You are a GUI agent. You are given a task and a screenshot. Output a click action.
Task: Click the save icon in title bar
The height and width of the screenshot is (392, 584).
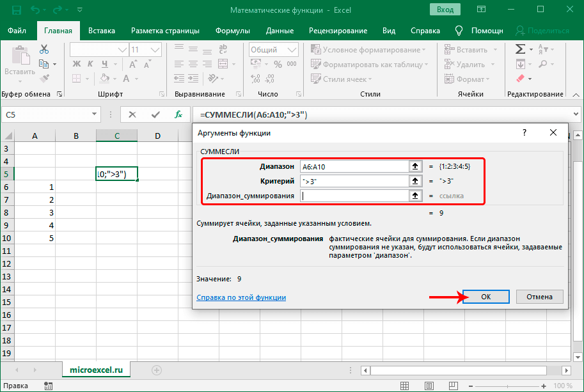pyautogui.click(x=16, y=10)
